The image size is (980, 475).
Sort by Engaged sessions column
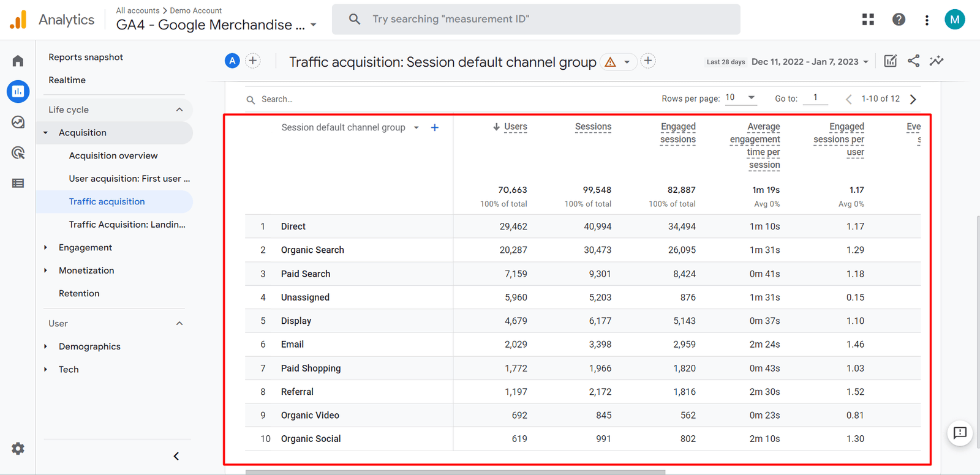tap(678, 133)
